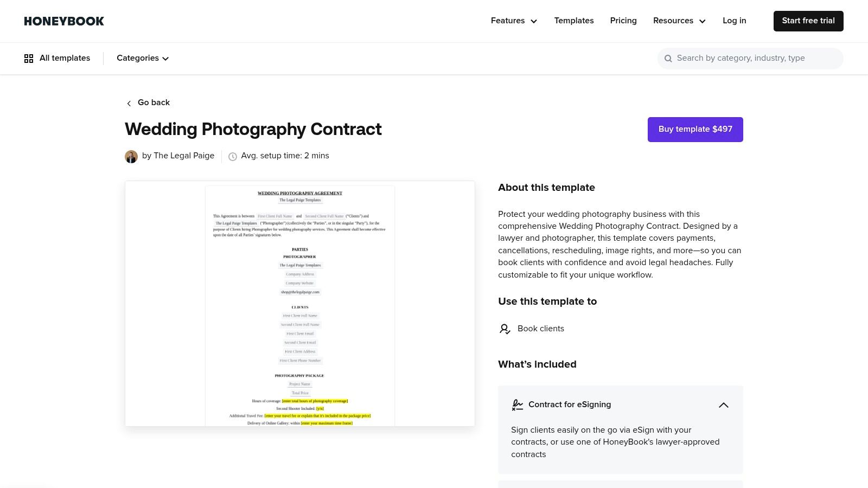Click the Book clients person icon
The height and width of the screenshot is (488, 868).
tap(505, 329)
